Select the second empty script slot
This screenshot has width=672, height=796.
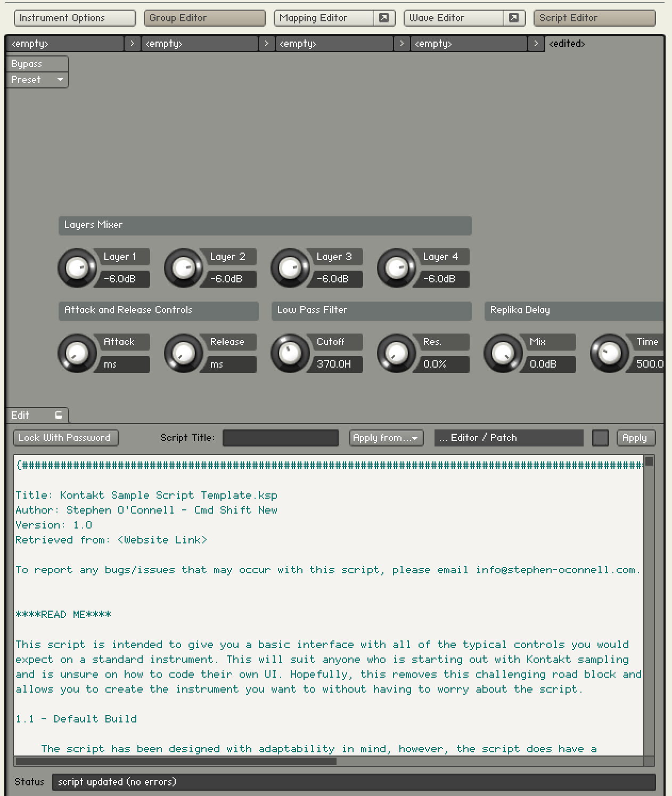(200, 44)
